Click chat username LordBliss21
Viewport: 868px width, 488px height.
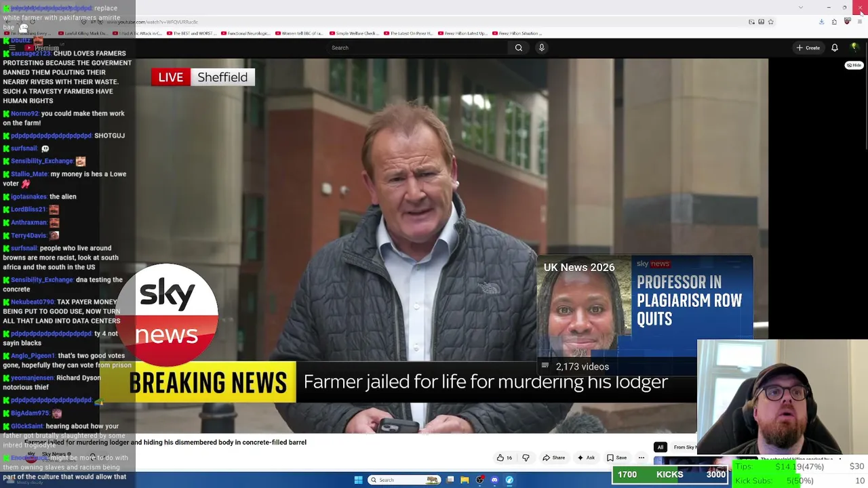[x=28, y=210]
